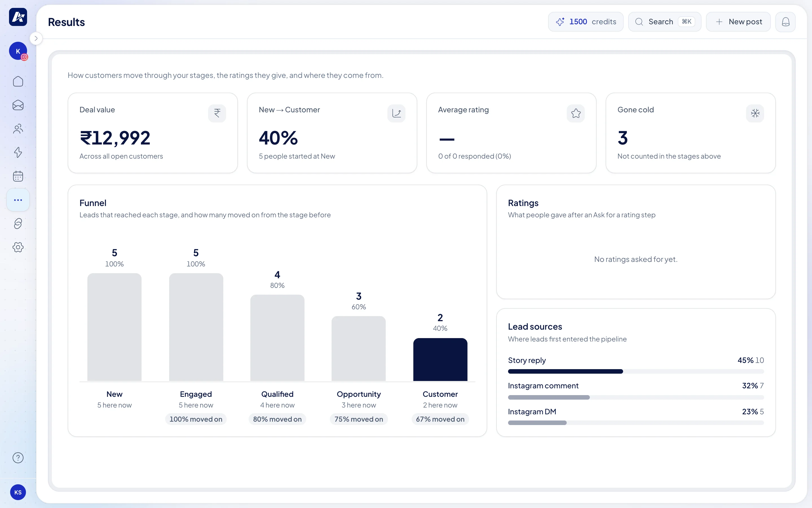Click '5 people started at New' text
Screen dimensions: 812x508
(x=297, y=156)
